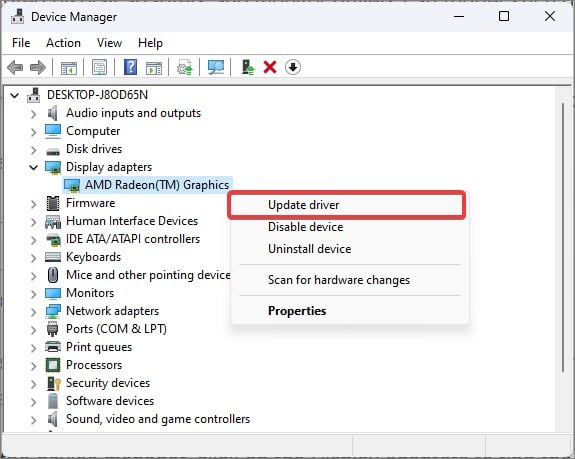Click the Keyboards icon
The image size is (575, 459).
pyautogui.click(x=53, y=257)
